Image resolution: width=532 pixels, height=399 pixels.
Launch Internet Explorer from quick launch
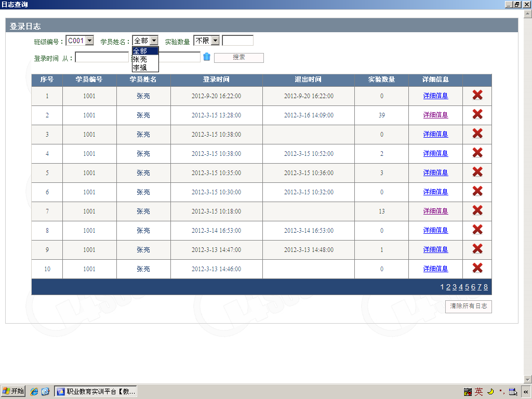pyautogui.click(x=34, y=392)
